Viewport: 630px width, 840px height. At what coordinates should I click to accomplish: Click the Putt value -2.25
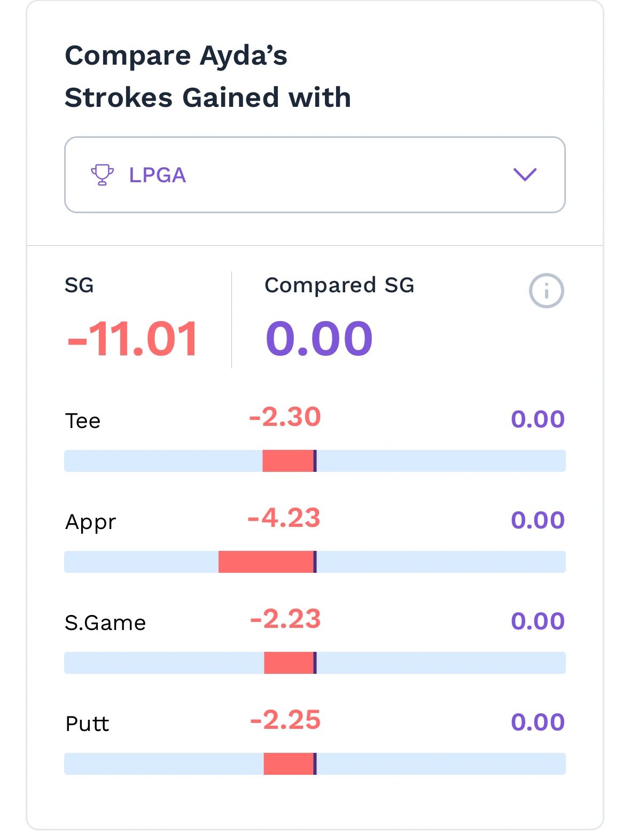[285, 720]
